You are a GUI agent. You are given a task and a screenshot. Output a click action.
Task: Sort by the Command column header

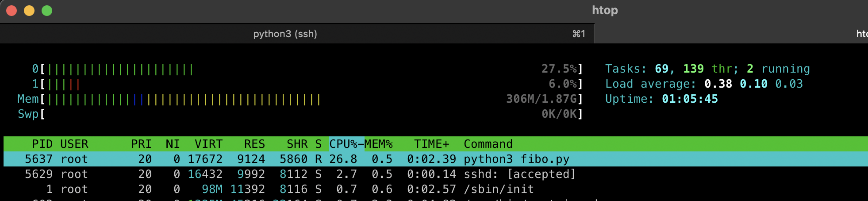point(488,144)
